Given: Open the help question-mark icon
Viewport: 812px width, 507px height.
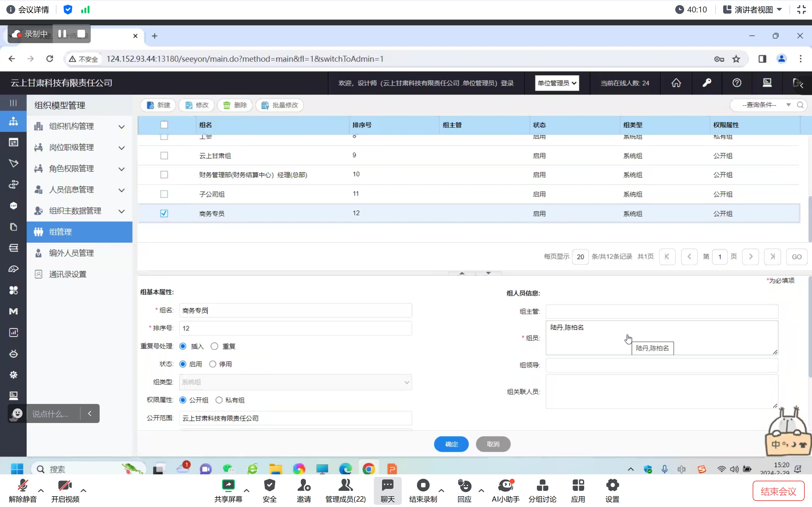Looking at the screenshot, I should [736, 83].
